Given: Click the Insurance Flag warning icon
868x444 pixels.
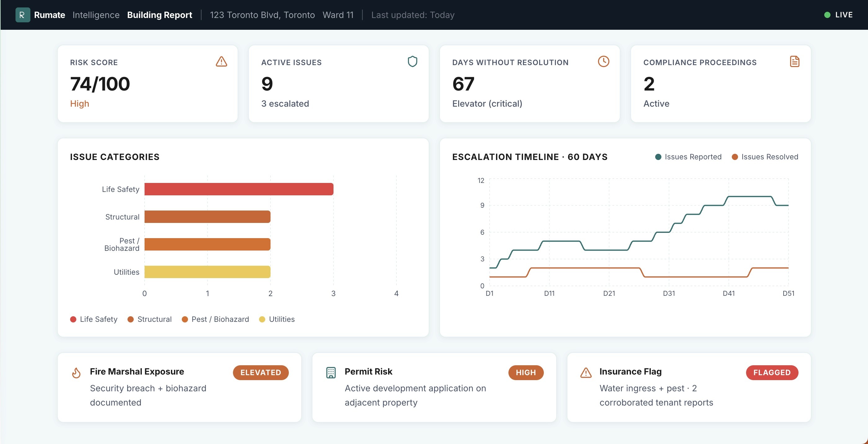Looking at the screenshot, I should [586, 373].
